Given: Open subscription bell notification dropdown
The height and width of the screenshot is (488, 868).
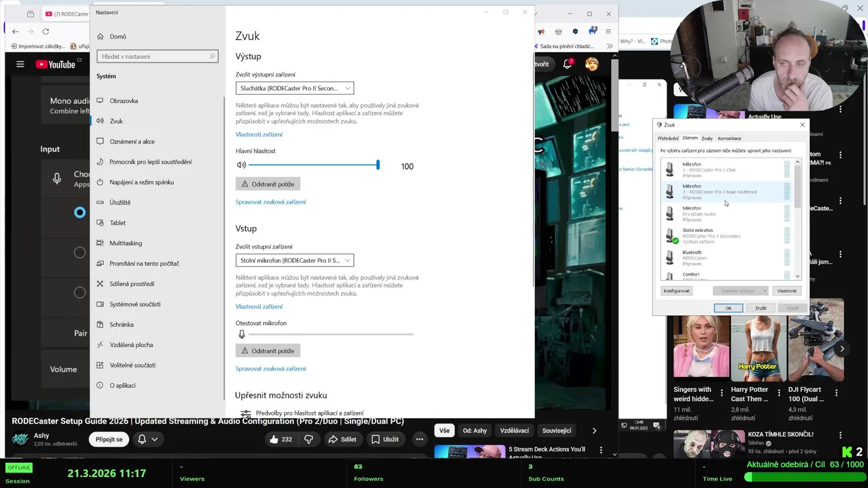Looking at the screenshot, I should (148, 439).
